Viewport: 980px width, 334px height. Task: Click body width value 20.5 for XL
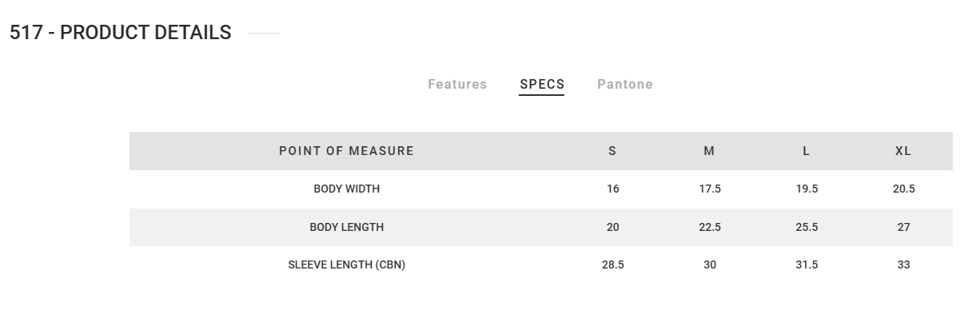[903, 189]
